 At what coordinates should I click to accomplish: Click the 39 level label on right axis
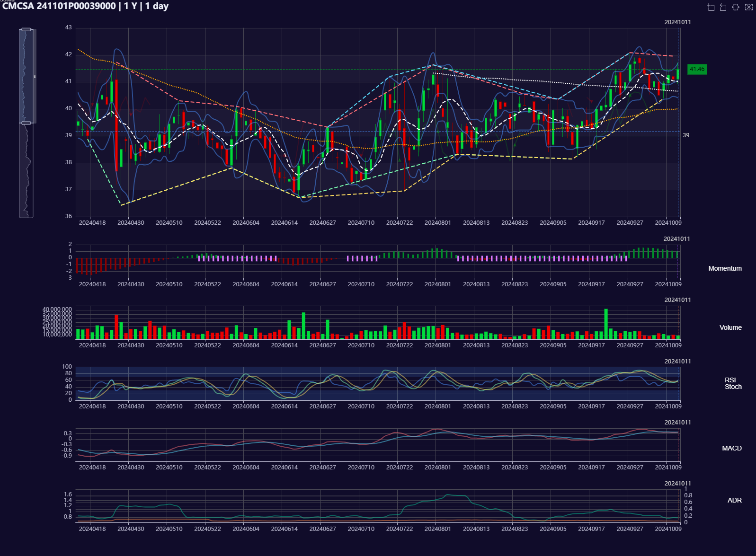tap(685, 135)
